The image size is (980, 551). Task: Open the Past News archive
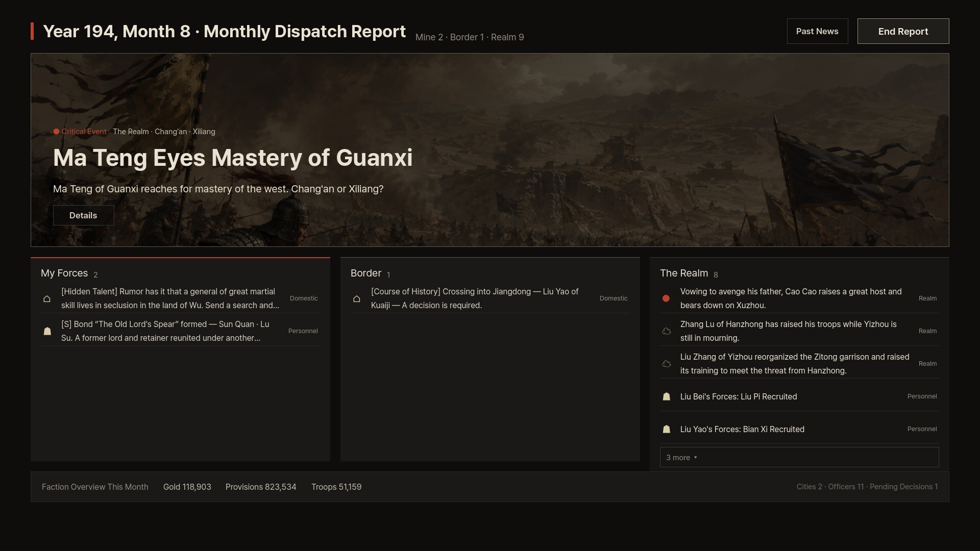click(x=817, y=31)
